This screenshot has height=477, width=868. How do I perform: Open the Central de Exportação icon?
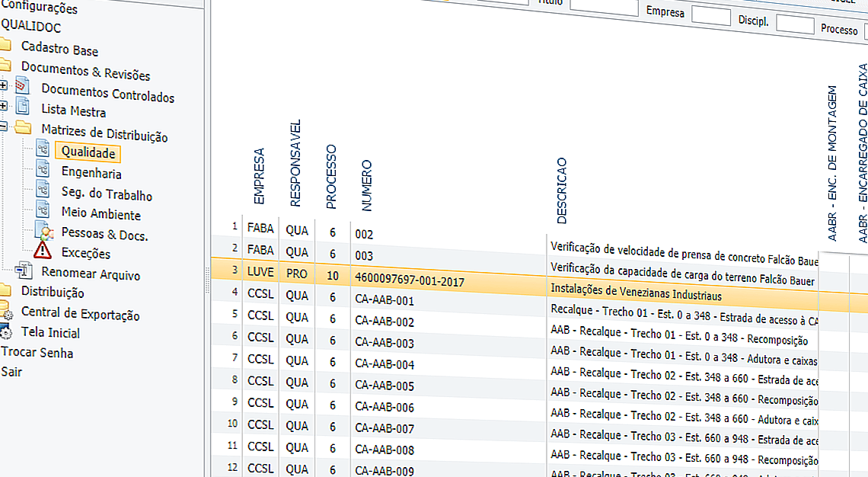(5, 312)
